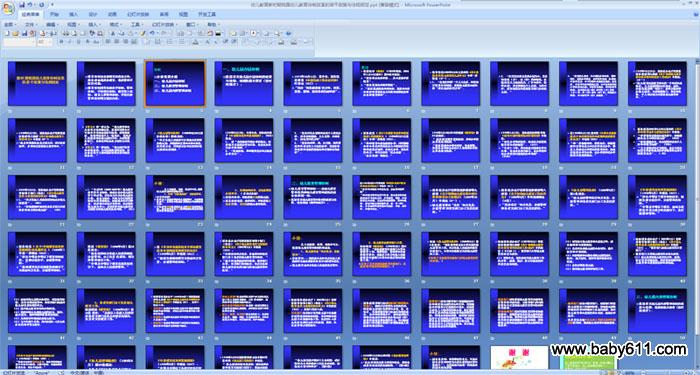This screenshot has width=700, height=375.
Task: Click the New document icon in classic toolbar
Action: [x=7, y=33]
